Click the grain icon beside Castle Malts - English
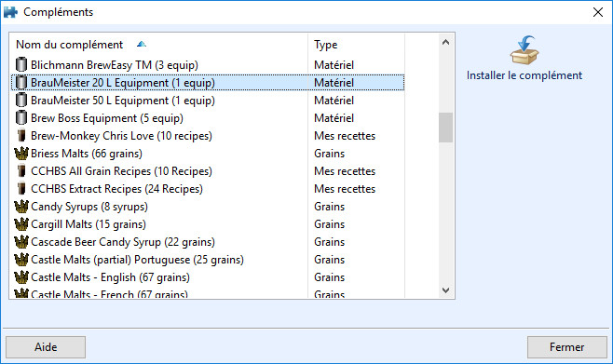This screenshot has height=364, width=613. click(21, 277)
